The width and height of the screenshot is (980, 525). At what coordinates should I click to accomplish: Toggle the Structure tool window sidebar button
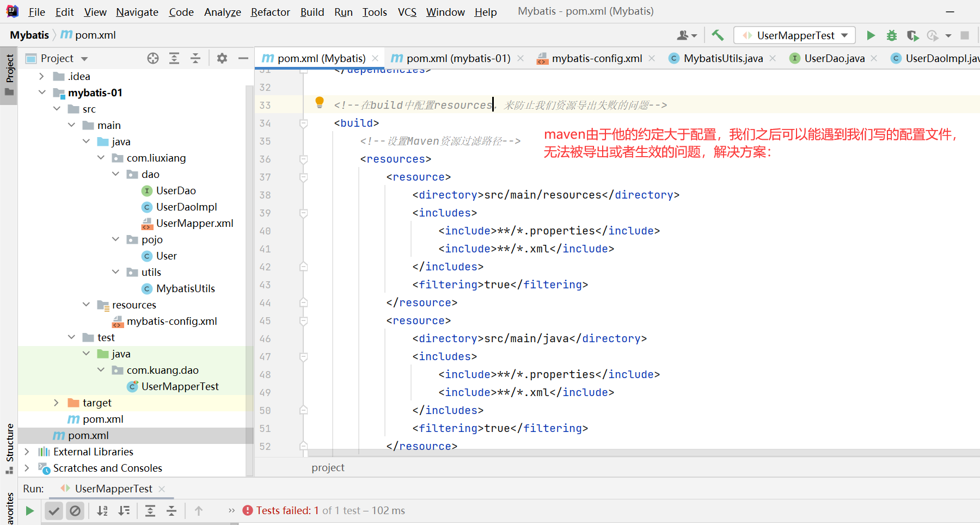[x=9, y=448]
